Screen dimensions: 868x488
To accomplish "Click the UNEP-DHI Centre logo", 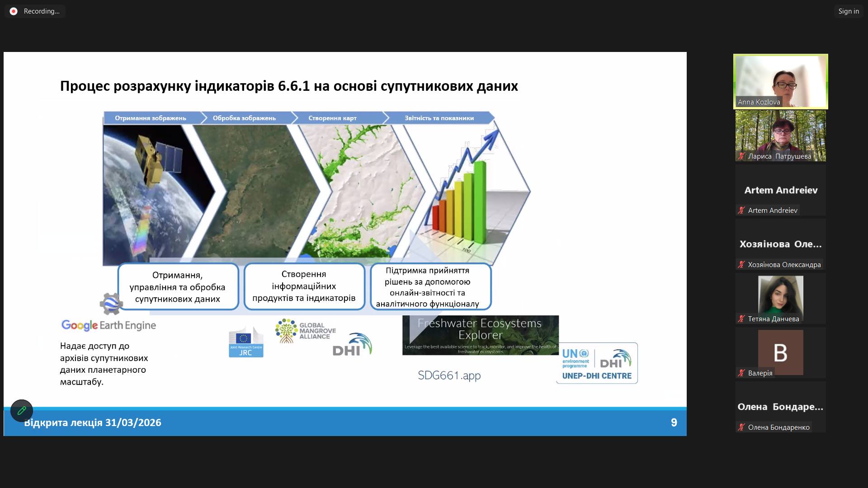I will click(x=597, y=363).
